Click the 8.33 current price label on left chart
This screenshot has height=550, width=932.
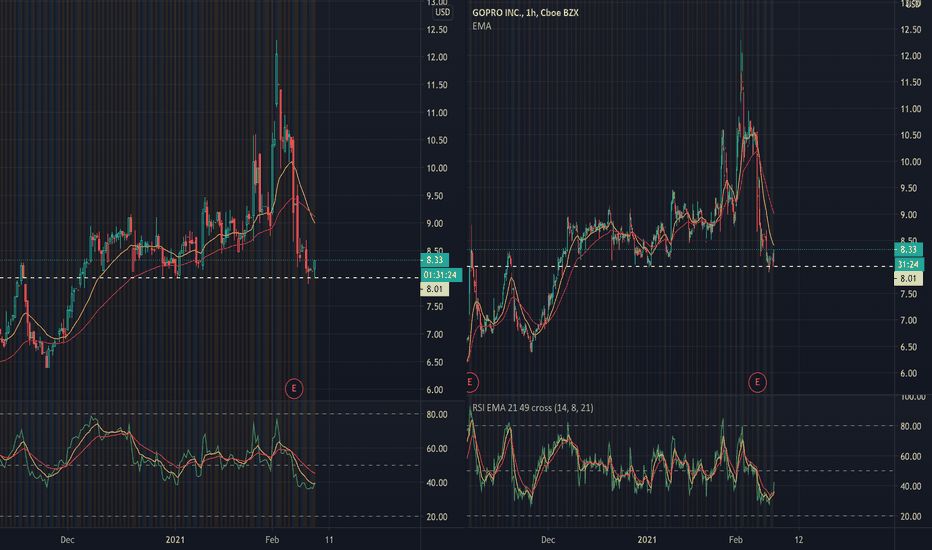click(x=434, y=260)
